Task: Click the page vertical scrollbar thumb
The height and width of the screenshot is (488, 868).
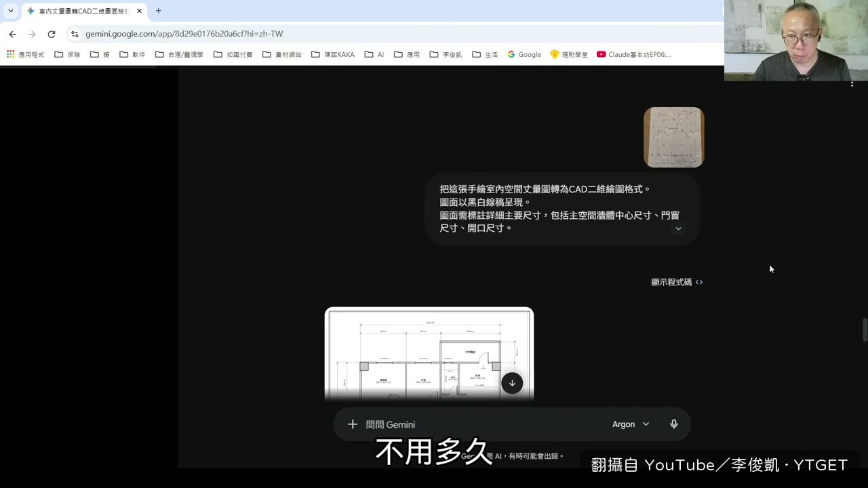Action: (x=865, y=330)
